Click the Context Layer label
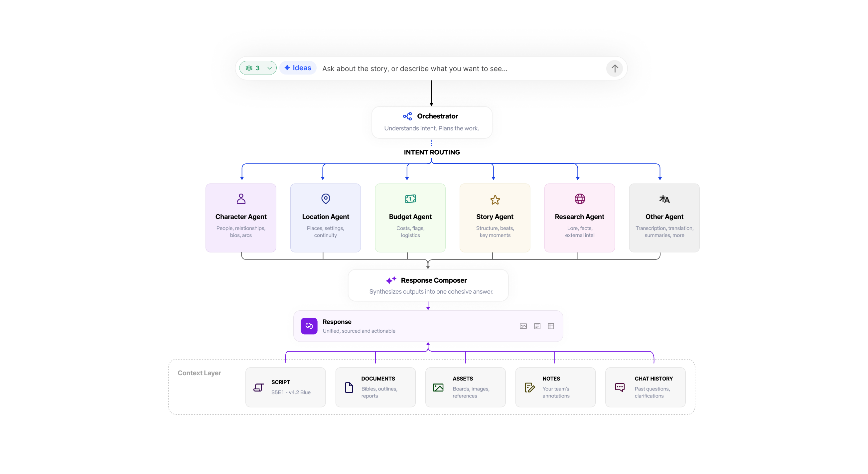This screenshot has height=474, width=868. [199, 373]
